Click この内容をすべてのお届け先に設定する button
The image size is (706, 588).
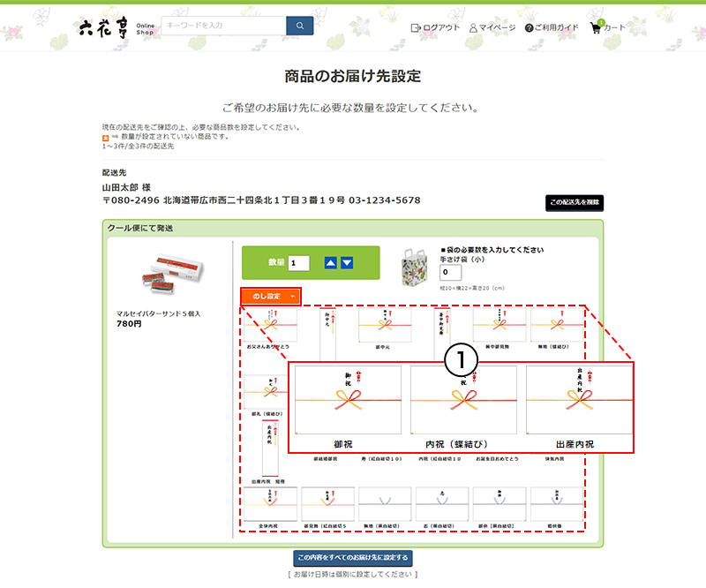pos(351,558)
